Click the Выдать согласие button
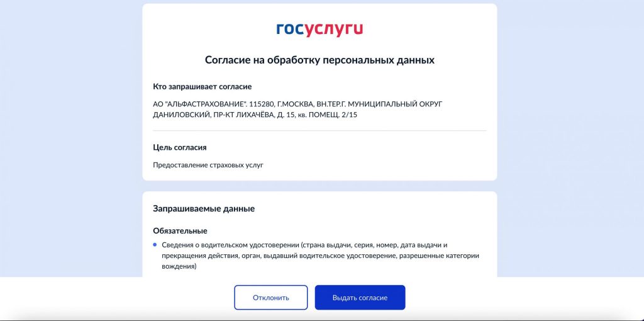Viewport: 644px width, 321px height. [360, 298]
